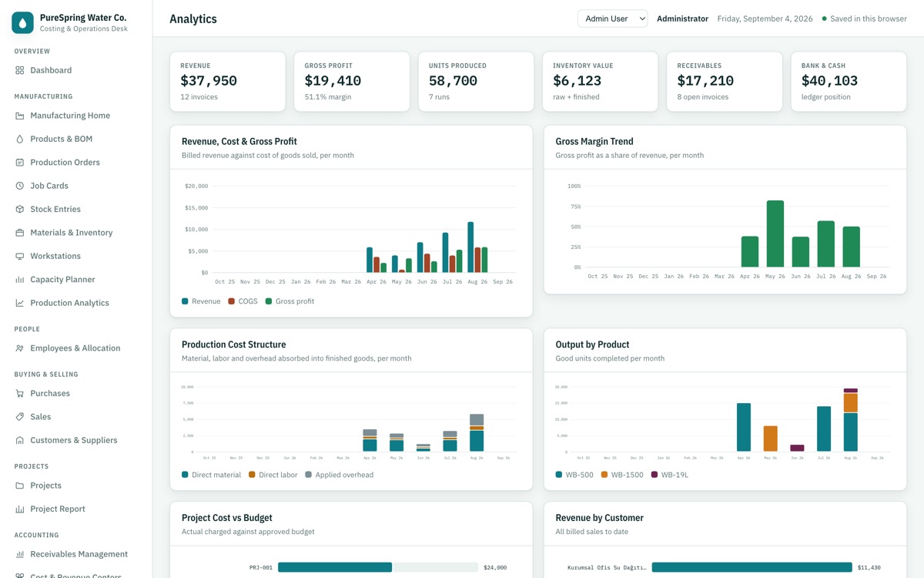This screenshot has width=924, height=578.
Task: Toggle Direct material legend entry
Action: (211, 475)
